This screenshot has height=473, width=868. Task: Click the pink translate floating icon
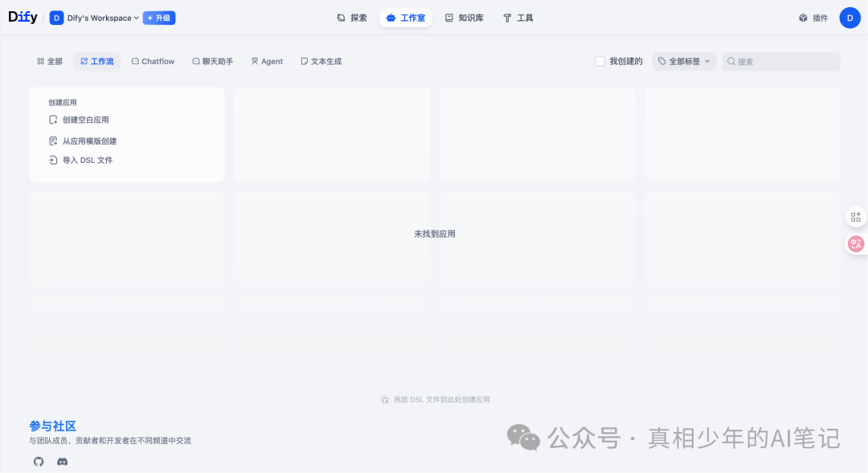pyautogui.click(x=856, y=243)
